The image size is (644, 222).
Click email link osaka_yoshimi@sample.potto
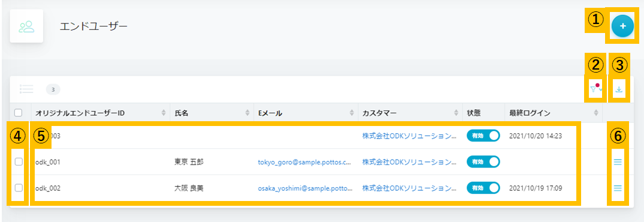(x=305, y=188)
